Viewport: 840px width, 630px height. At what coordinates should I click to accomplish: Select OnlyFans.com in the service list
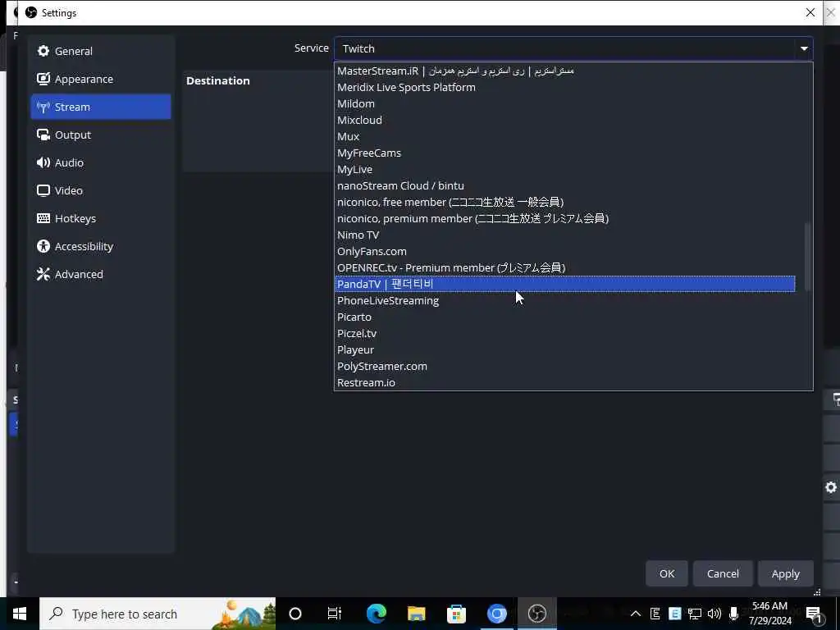point(565,251)
